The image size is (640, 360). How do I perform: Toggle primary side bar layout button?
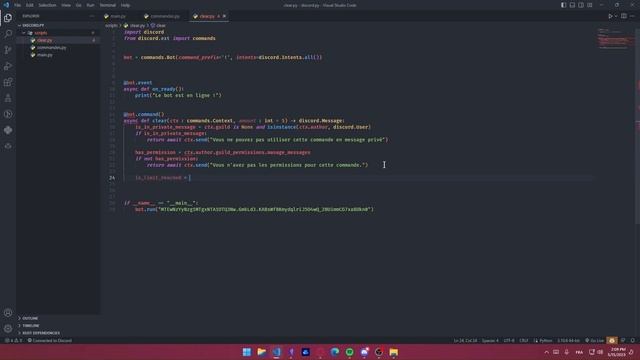tap(563, 5)
